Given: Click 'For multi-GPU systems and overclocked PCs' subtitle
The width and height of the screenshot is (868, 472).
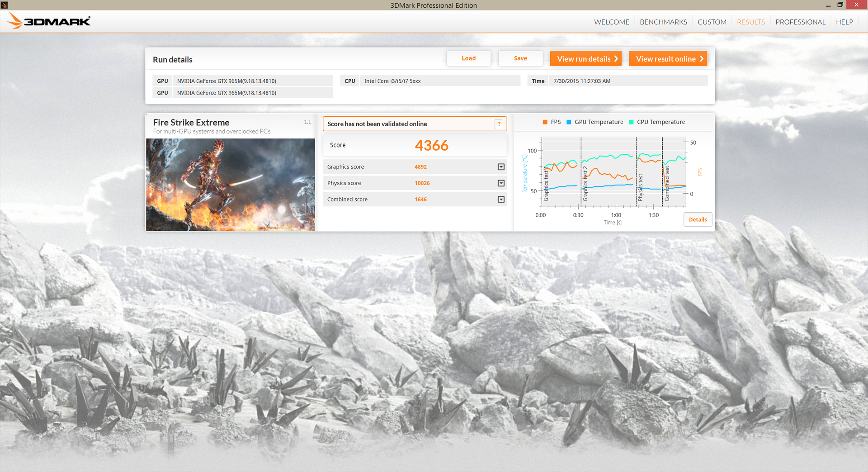Looking at the screenshot, I should click(x=212, y=132).
